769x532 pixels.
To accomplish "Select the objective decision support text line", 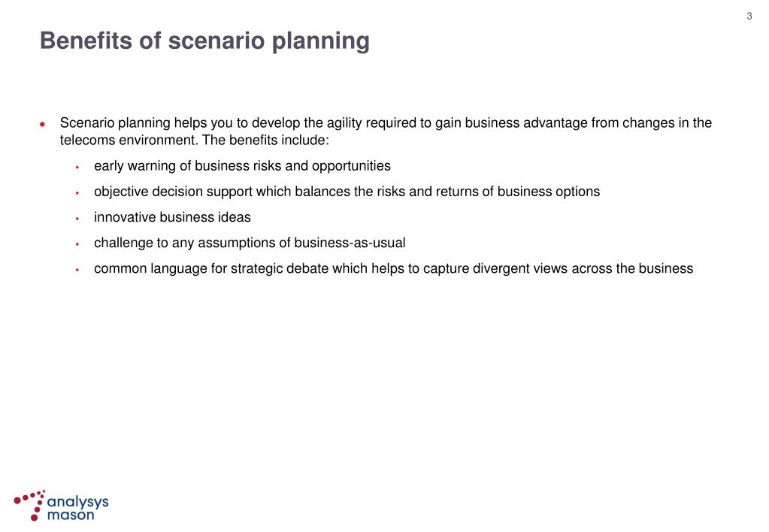I will [347, 192].
